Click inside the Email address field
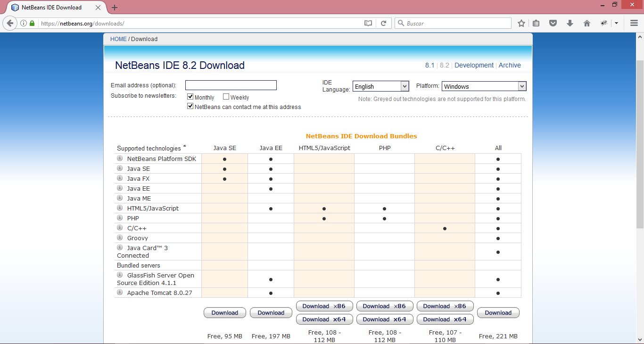The height and width of the screenshot is (344, 644). click(231, 85)
